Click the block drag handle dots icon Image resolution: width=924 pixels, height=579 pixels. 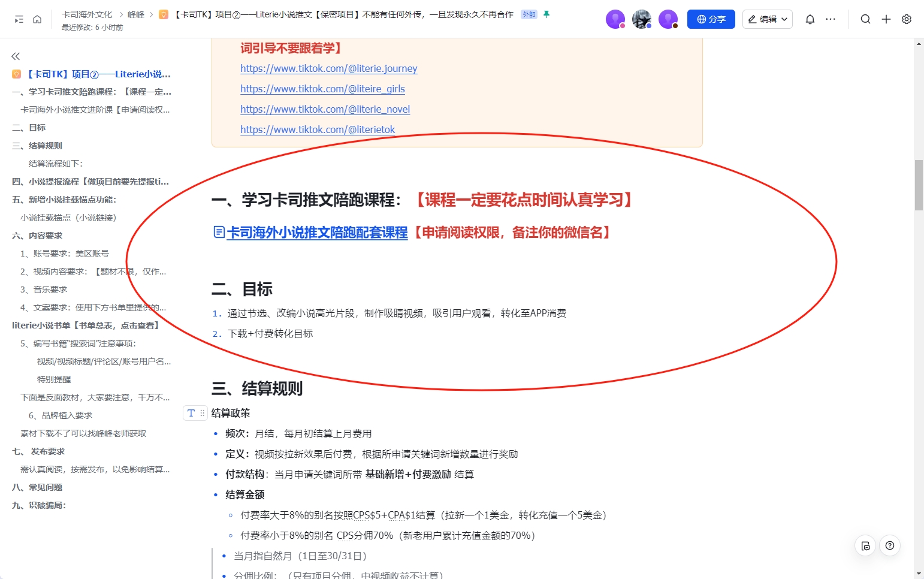pyautogui.click(x=203, y=413)
